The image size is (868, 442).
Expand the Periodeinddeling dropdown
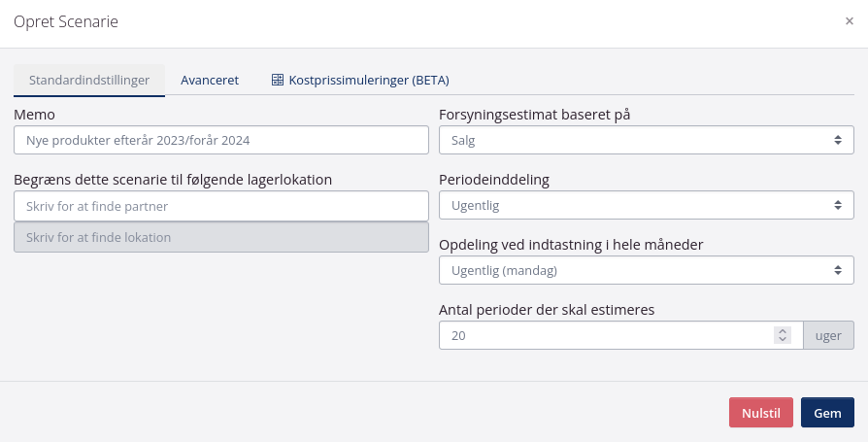[646, 206]
